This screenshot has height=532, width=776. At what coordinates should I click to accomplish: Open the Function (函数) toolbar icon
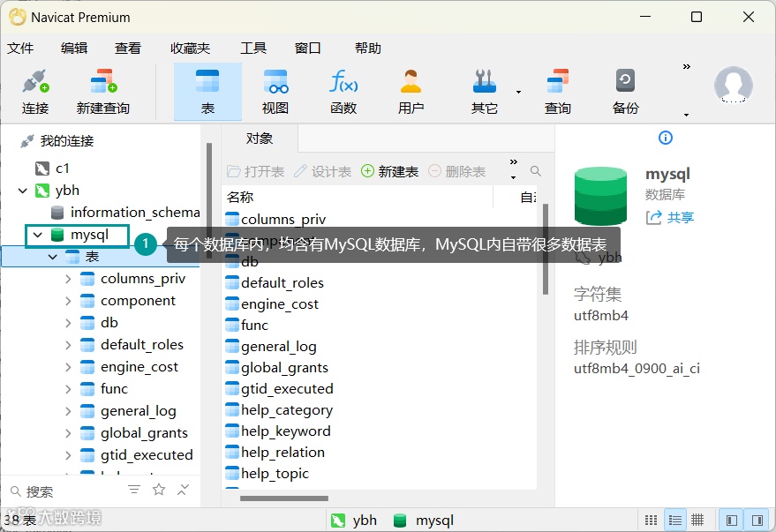click(343, 92)
